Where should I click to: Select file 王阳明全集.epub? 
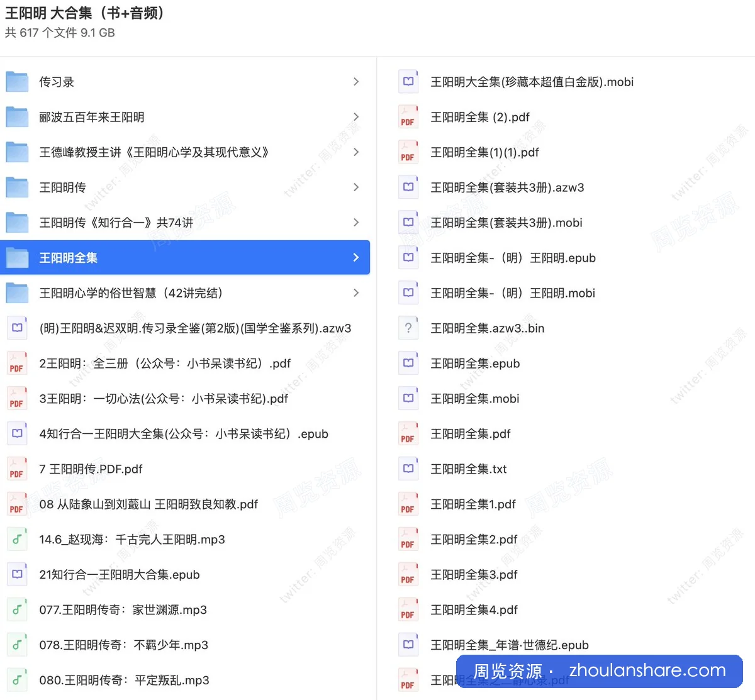(x=475, y=364)
